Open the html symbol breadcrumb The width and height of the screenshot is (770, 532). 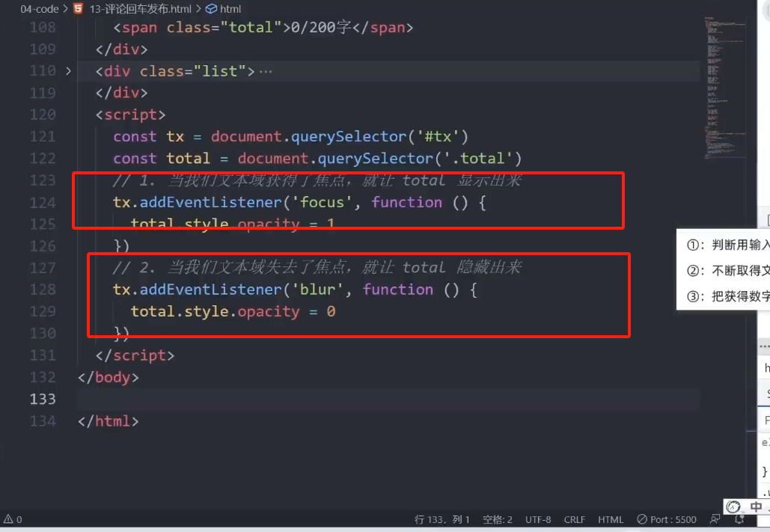pyautogui.click(x=230, y=9)
